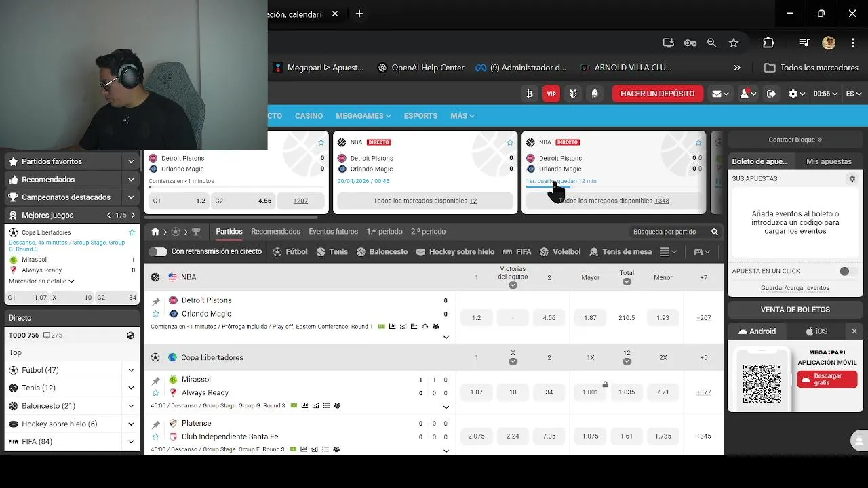868x488 pixels.
Task: Open Chrome media control icon
Action: (804, 43)
